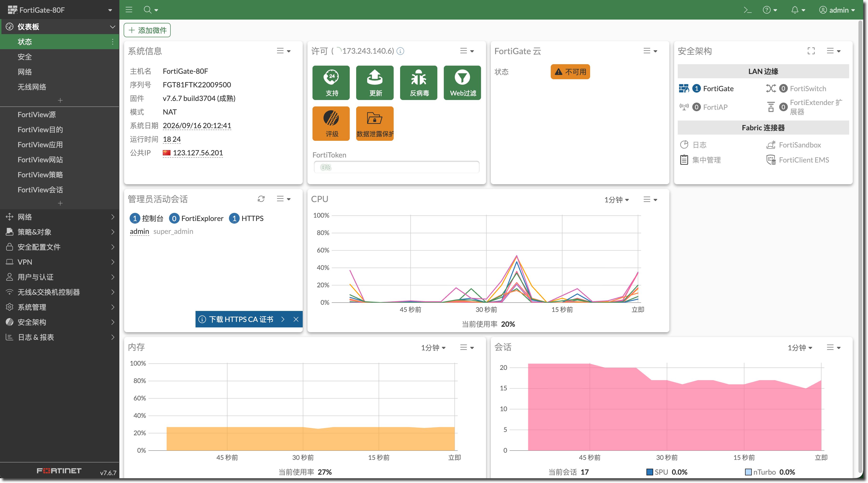Click the FortiSandbox connector icon
The image size is (868, 483).
click(771, 145)
